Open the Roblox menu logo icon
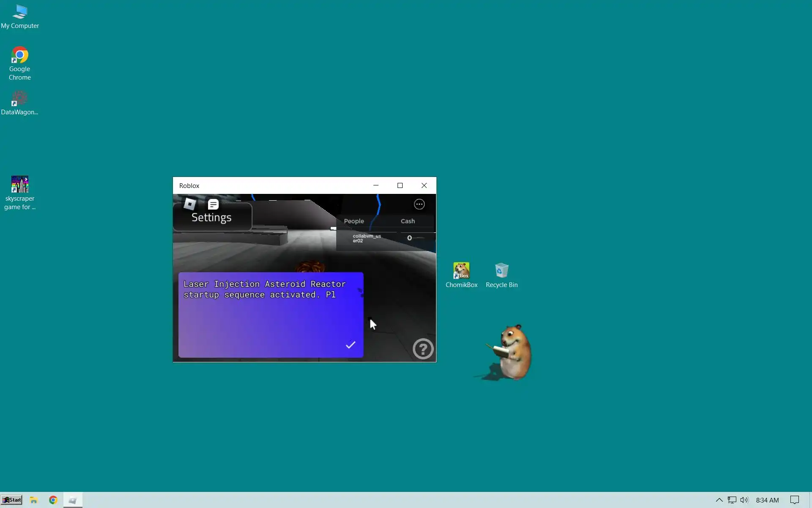812x508 pixels. (x=189, y=204)
